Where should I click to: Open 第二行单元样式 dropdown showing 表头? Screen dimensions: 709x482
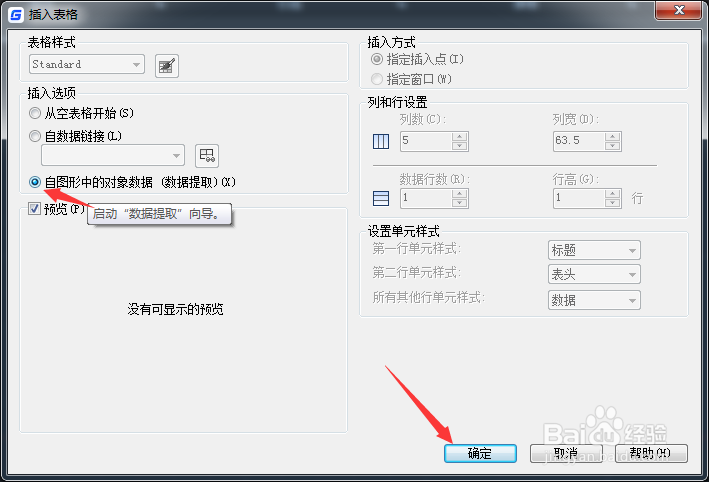[x=594, y=274]
